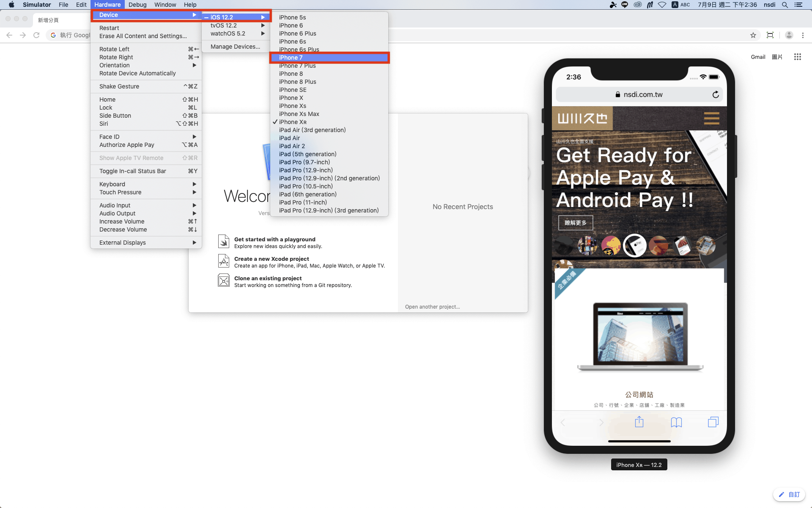The height and width of the screenshot is (508, 812).
Task: Open Google apps grid icon
Action: click(x=798, y=57)
